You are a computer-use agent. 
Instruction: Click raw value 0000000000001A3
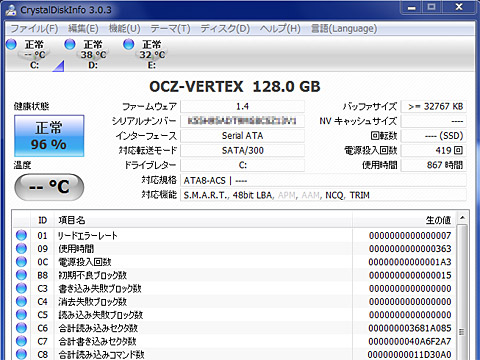[410, 262]
